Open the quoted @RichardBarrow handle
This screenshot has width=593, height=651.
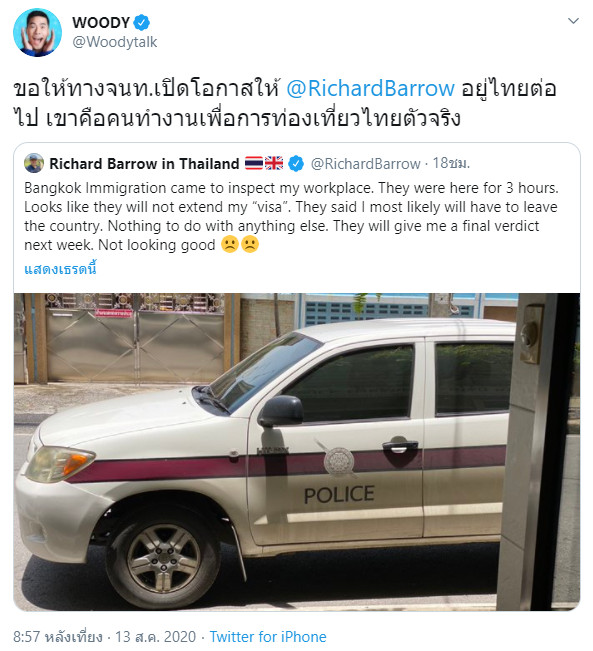tap(365, 164)
